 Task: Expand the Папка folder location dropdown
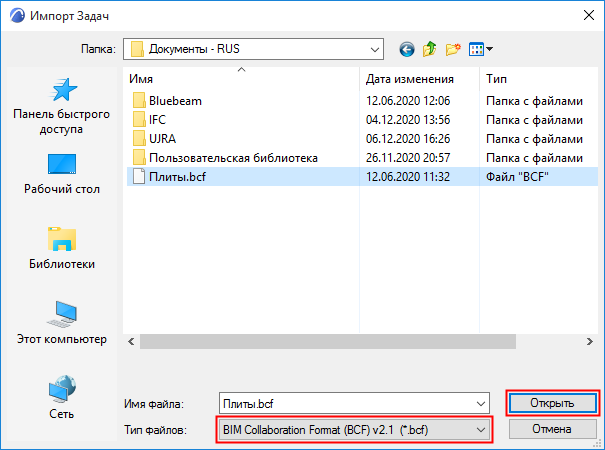(x=374, y=49)
